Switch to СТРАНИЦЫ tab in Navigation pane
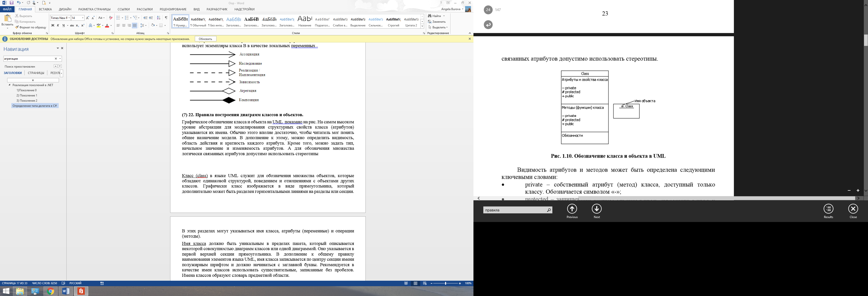 tap(36, 73)
